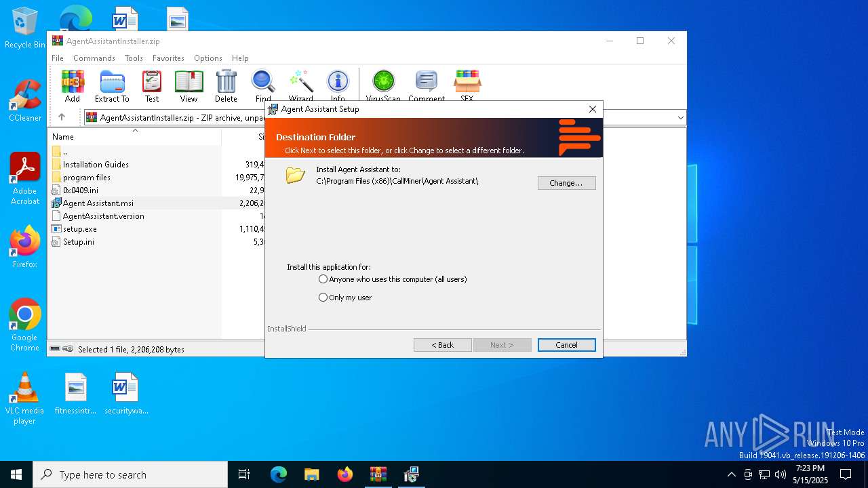Open the Tools menu
Screen dimensions: 868x488
pyautogui.click(x=134, y=58)
